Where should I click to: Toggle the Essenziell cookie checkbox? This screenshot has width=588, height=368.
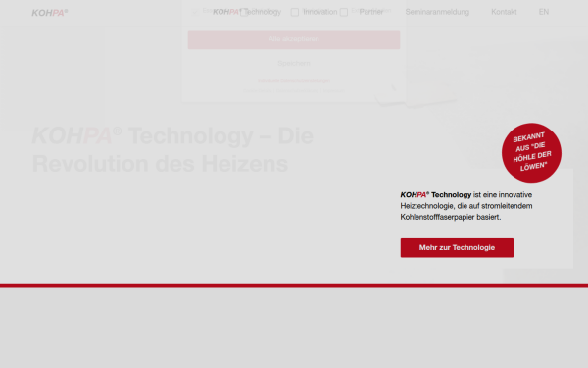tap(195, 12)
